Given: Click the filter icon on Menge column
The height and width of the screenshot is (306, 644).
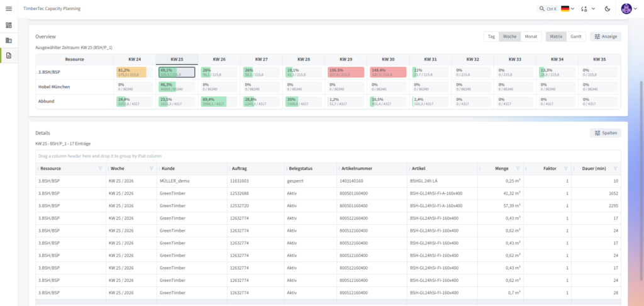Looking at the screenshot, I should pyautogui.click(x=518, y=169).
